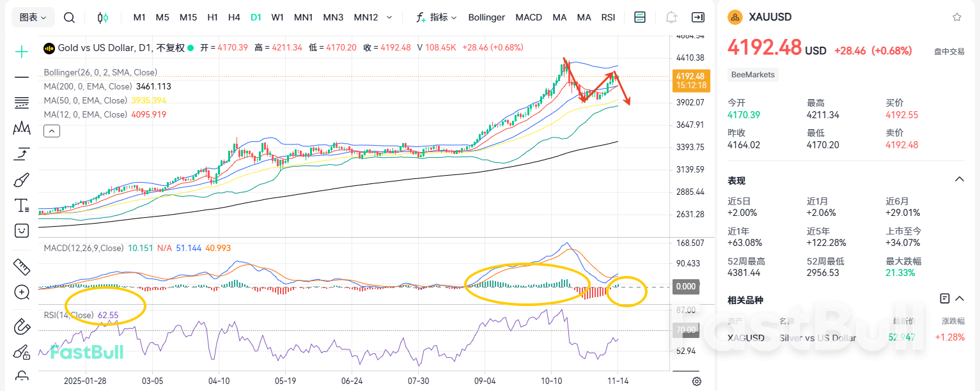
Task: Create a price alert via the bell icon
Action: tap(671, 17)
